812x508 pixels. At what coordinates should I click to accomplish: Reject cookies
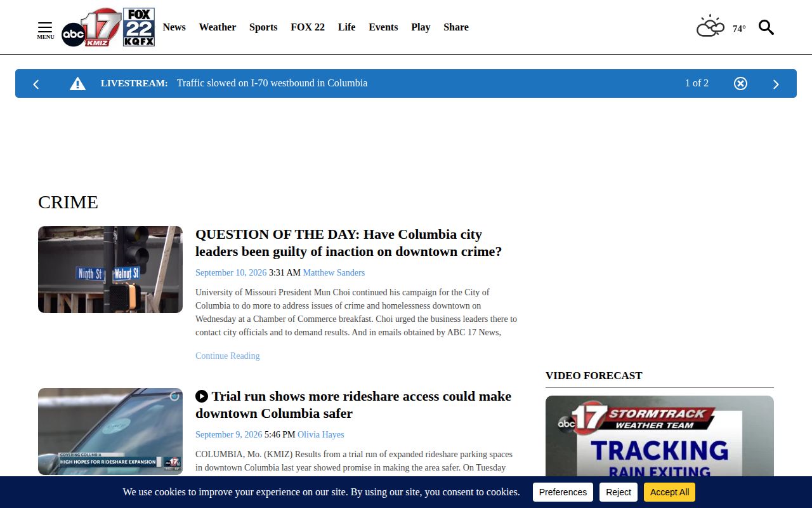click(x=619, y=492)
